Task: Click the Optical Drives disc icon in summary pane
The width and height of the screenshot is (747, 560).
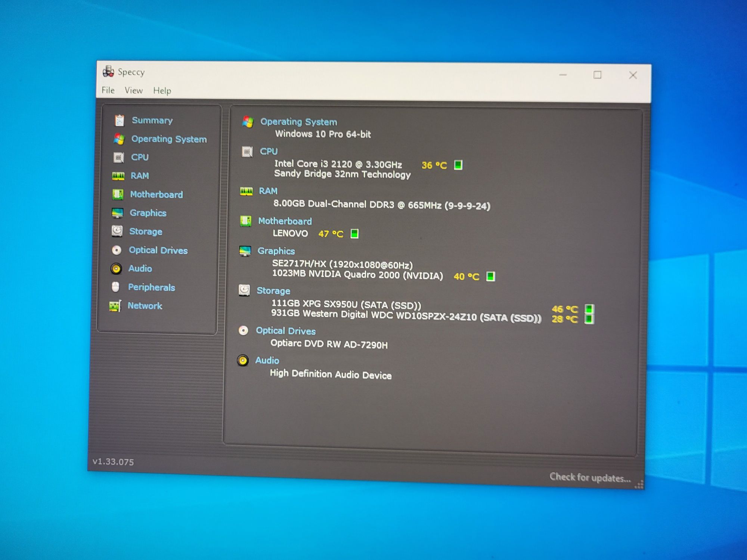Action: click(x=244, y=330)
